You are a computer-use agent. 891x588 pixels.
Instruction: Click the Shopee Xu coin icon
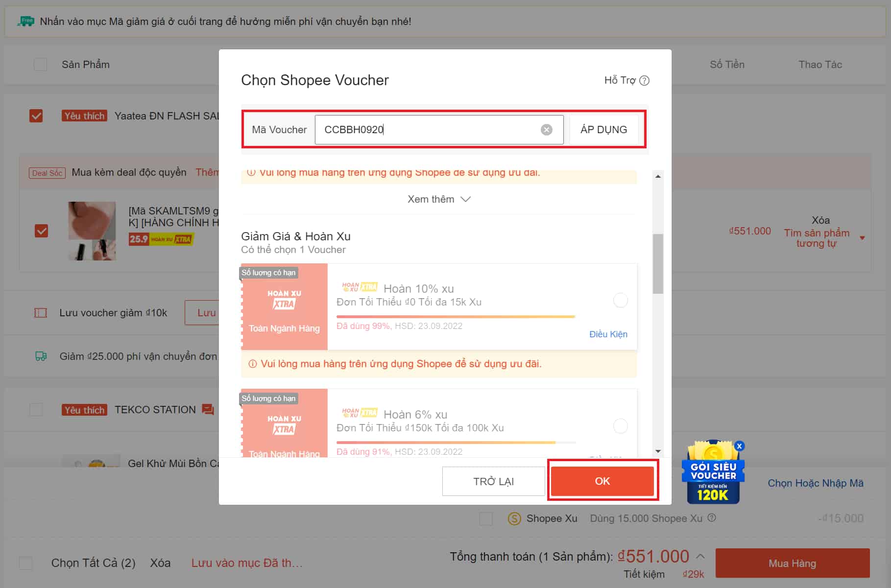[514, 518]
